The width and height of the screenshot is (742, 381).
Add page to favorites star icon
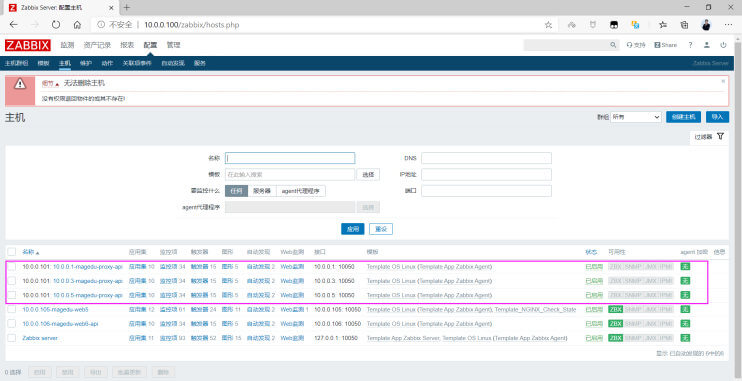(x=548, y=25)
